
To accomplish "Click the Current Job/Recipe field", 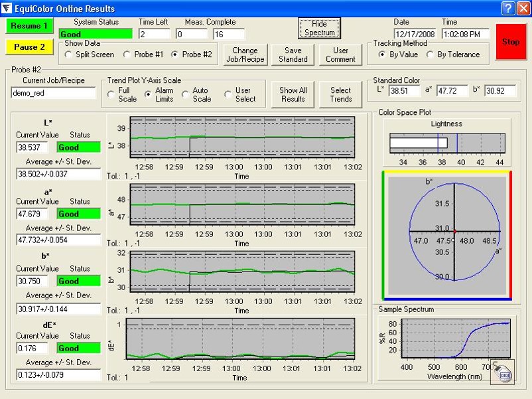I will pos(53,93).
